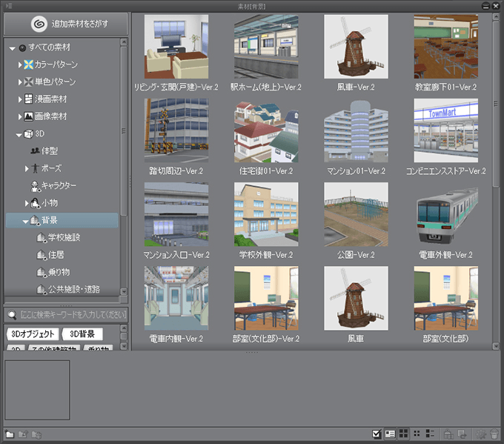This screenshot has width=504, height=444.
Task: Click the 追加素材をさがす button
Action: tap(65, 24)
